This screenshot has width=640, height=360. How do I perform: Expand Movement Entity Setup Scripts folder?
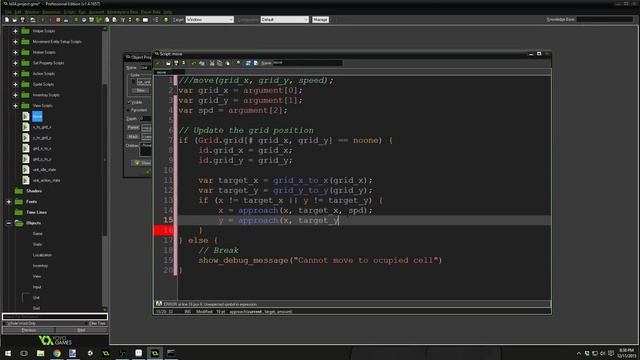[15, 42]
